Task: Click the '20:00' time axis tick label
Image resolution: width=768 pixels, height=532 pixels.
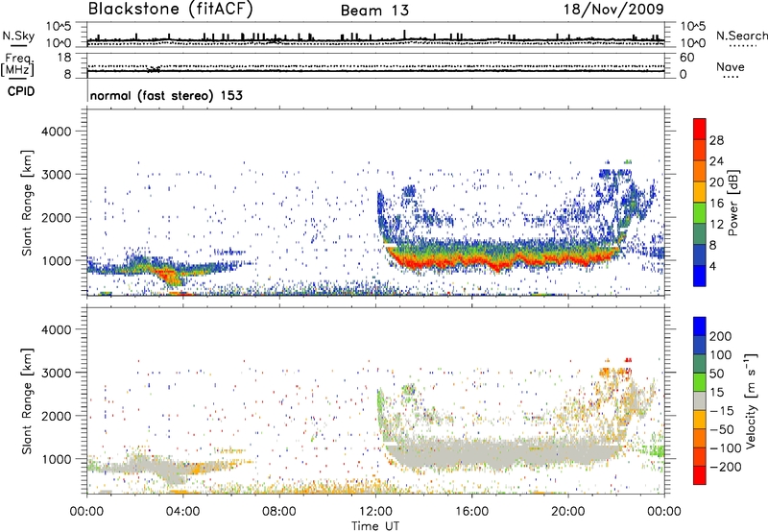Action: (568, 512)
